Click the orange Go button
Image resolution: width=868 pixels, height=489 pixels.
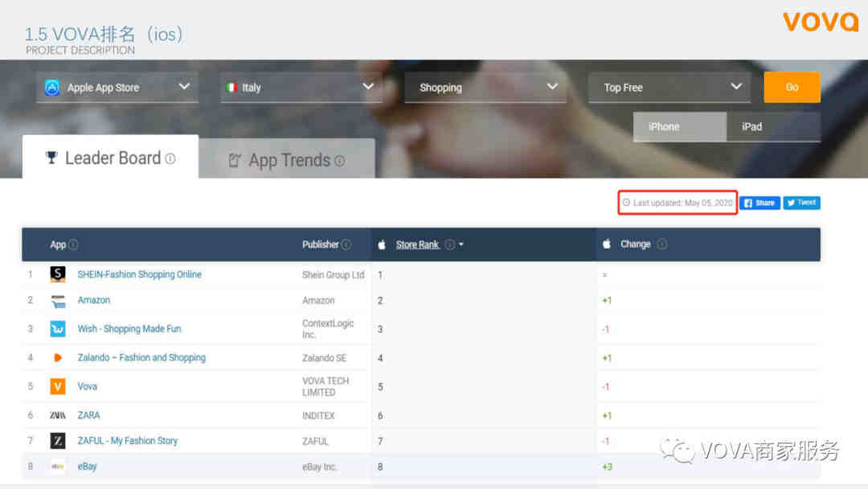[x=792, y=87]
